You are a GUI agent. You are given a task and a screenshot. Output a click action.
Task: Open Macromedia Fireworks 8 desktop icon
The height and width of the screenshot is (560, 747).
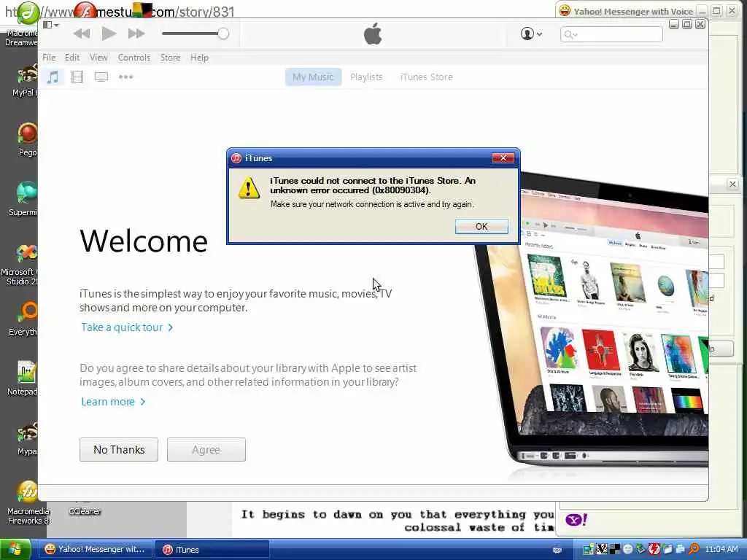point(27,503)
